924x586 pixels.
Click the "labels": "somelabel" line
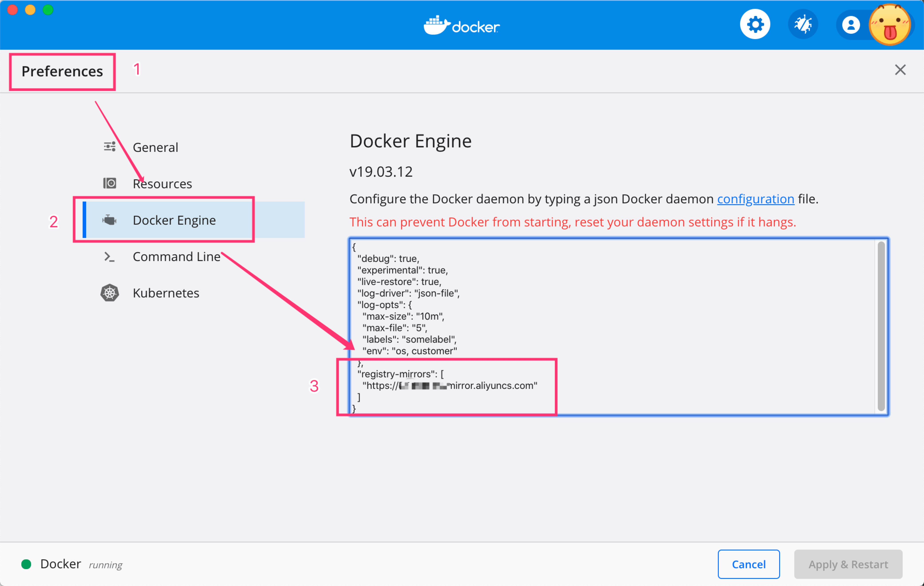(x=409, y=339)
